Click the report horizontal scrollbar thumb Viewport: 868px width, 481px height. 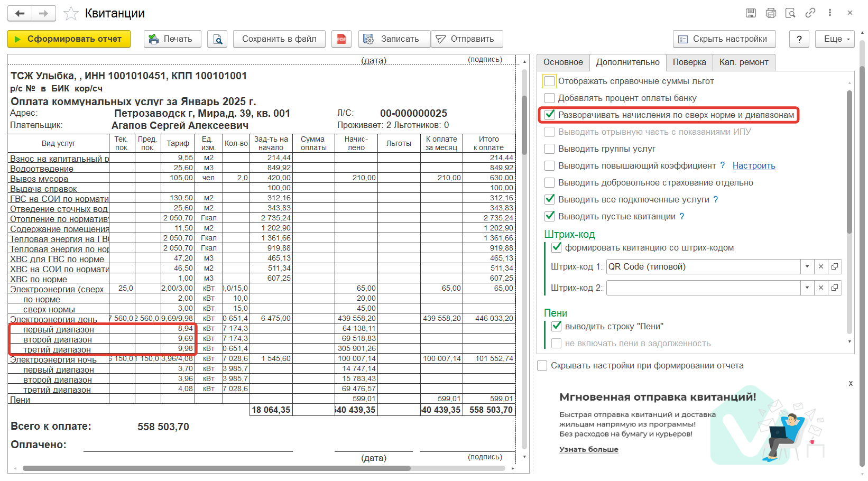[x=217, y=468]
